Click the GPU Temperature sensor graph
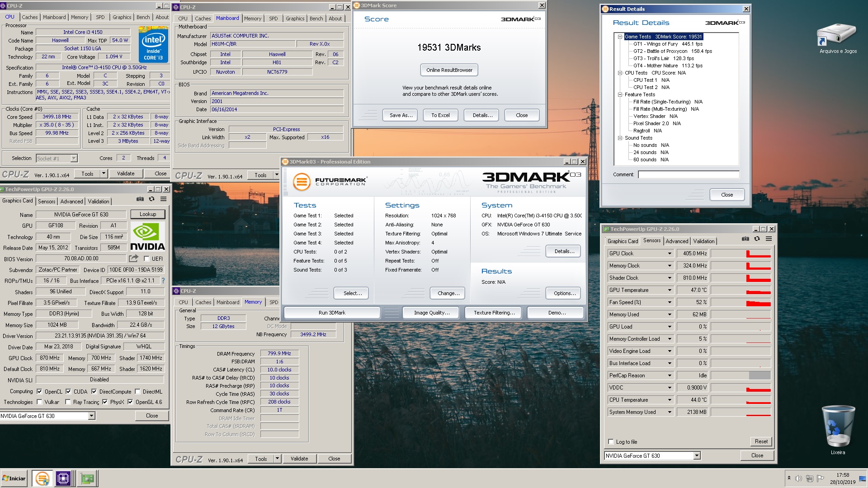The height and width of the screenshot is (488, 868). click(741, 290)
